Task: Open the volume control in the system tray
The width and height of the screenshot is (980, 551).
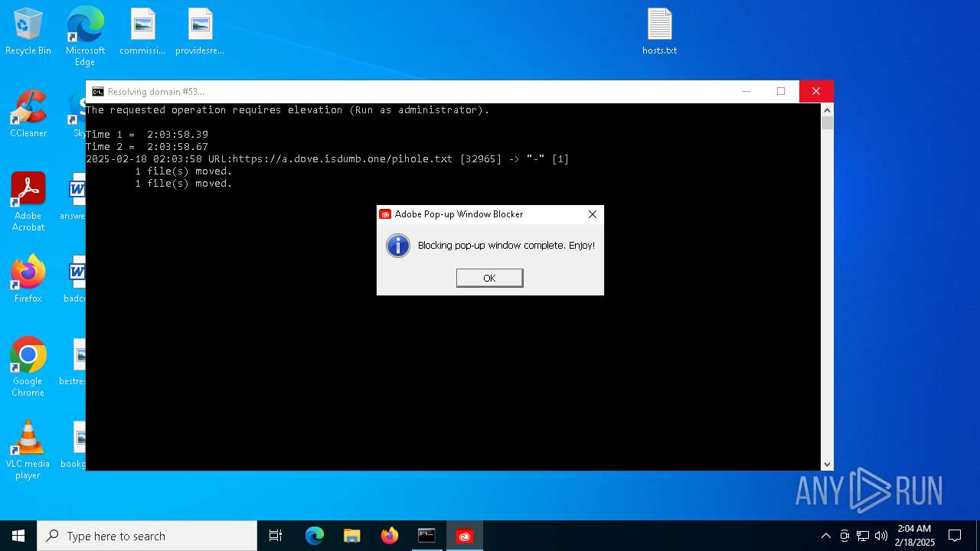Action: 881,536
